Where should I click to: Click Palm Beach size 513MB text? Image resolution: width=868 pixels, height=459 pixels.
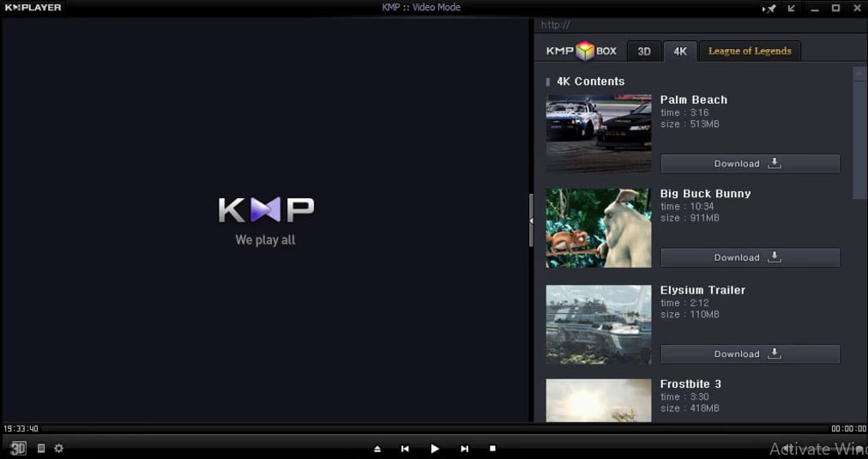[690, 124]
